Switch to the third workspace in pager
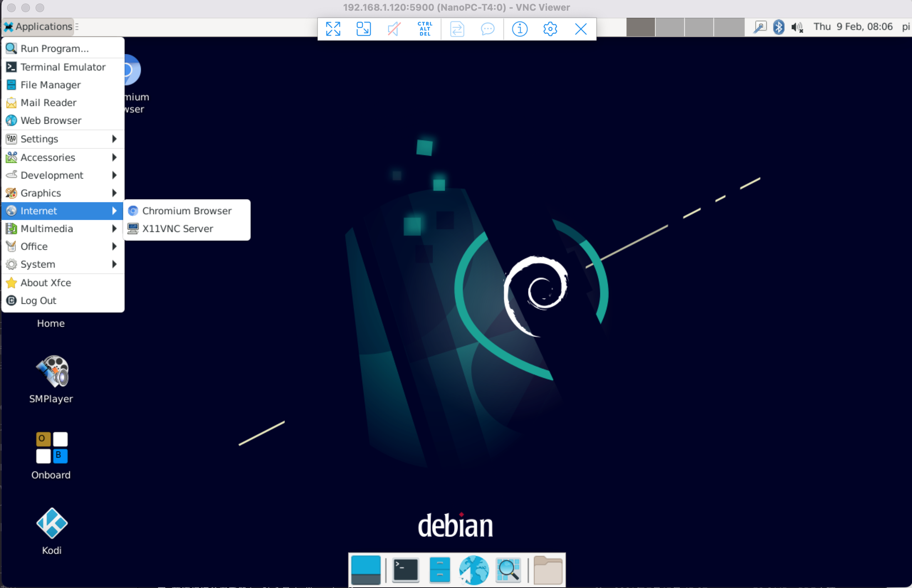Viewport: 912px width, 588px height. click(x=699, y=27)
